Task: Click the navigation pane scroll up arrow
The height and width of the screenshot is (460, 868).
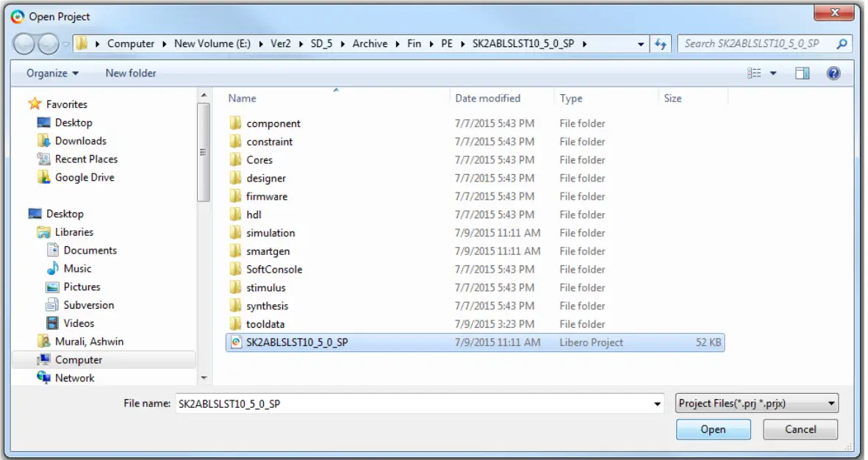Action: pyautogui.click(x=204, y=96)
